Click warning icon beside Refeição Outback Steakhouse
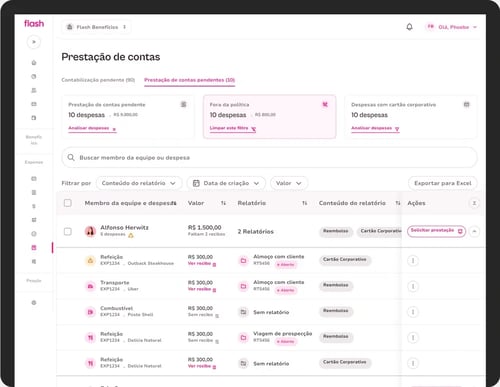Viewport: 500px width, 387px height. click(90, 260)
